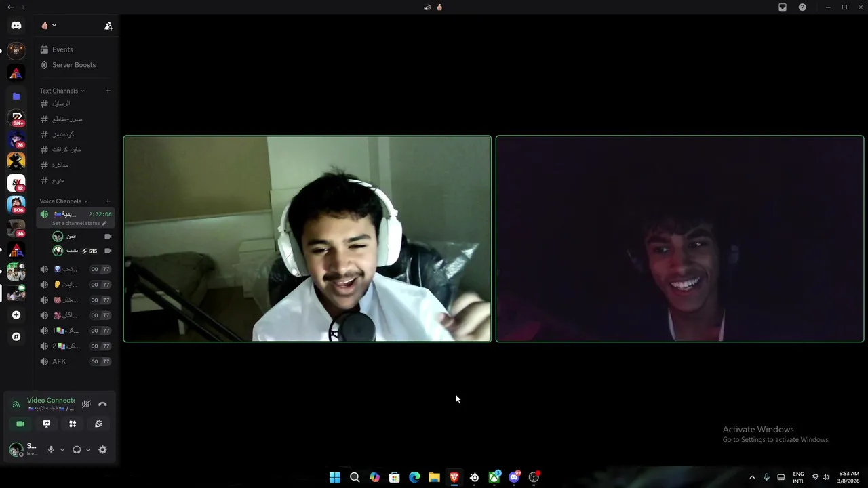Open the clock and date 6:53 AM
The width and height of the screenshot is (868, 488).
(849, 477)
